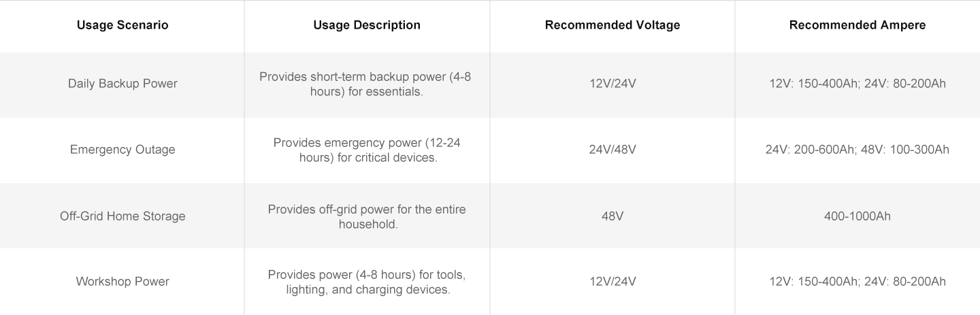Click the Usage Scenario column header
980x315 pixels.
(x=122, y=25)
